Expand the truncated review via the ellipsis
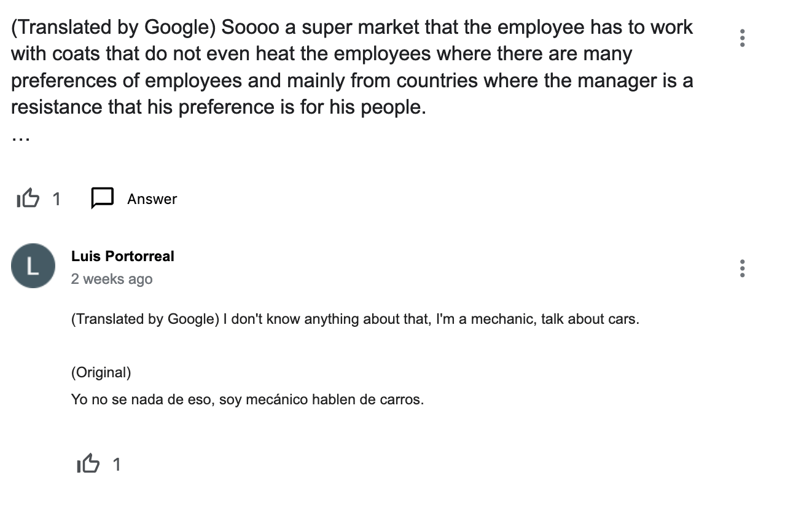The image size is (812, 510). 20,137
